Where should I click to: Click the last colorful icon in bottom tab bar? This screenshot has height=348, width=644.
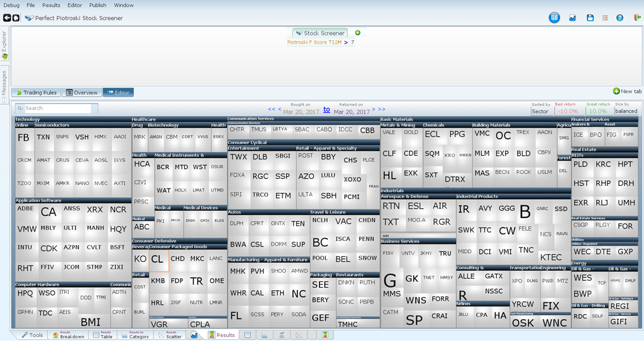(325, 335)
